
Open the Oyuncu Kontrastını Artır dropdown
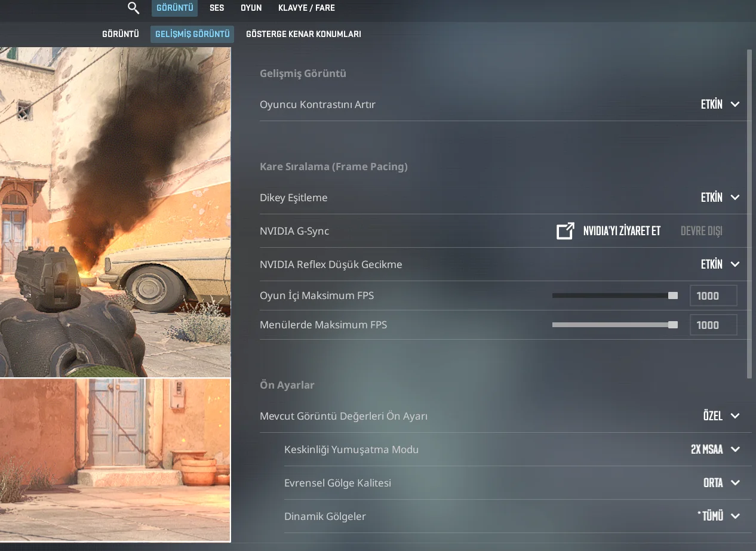[720, 104]
